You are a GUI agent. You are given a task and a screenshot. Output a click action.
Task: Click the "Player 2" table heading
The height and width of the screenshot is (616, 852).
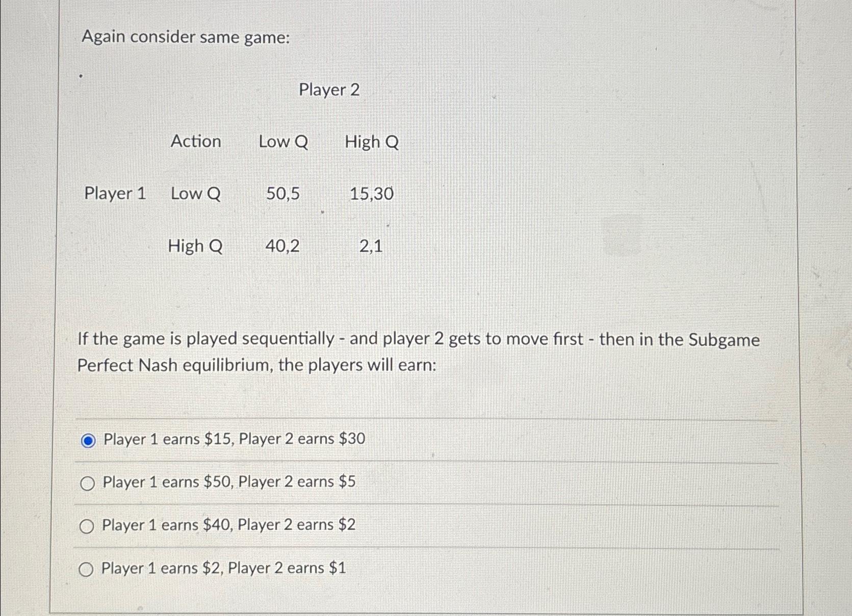pyautogui.click(x=329, y=90)
